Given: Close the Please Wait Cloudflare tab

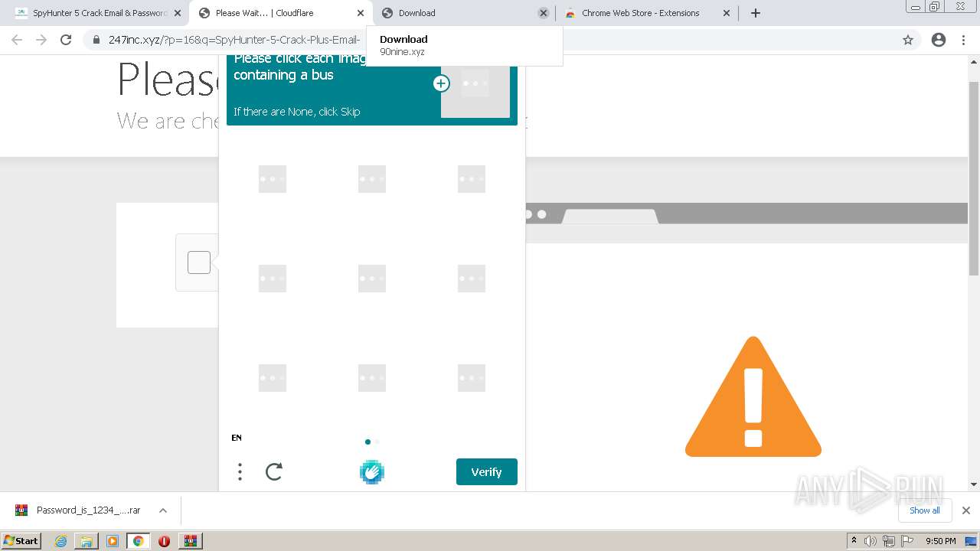Looking at the screenshot, I should pos(361,13).
